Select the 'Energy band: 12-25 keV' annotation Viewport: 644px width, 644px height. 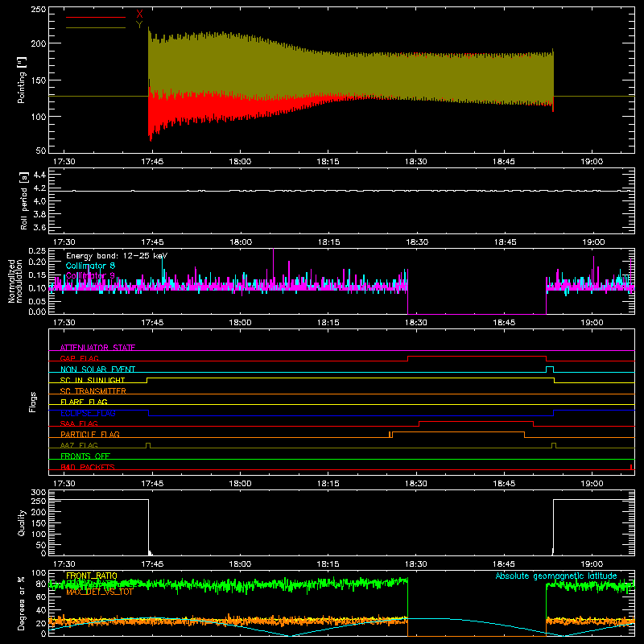pyautogui.click(x=117, y=256)
